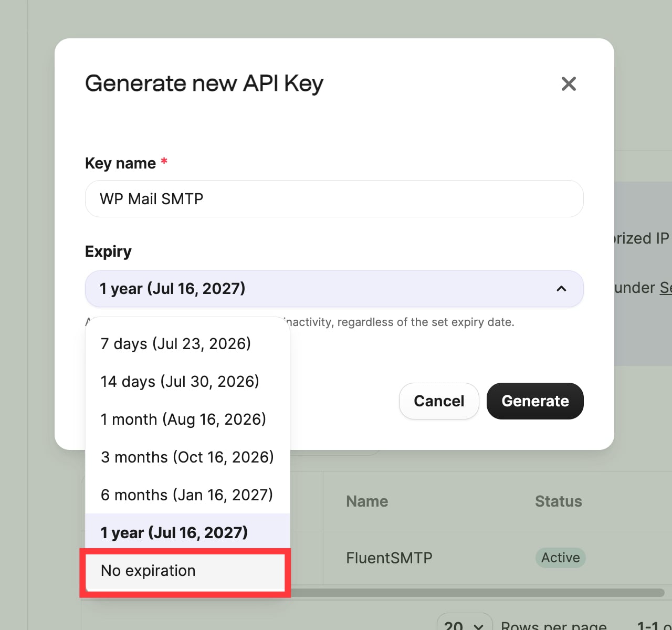
Task: Click the Key name input field
Action: [x=334, y=198]
